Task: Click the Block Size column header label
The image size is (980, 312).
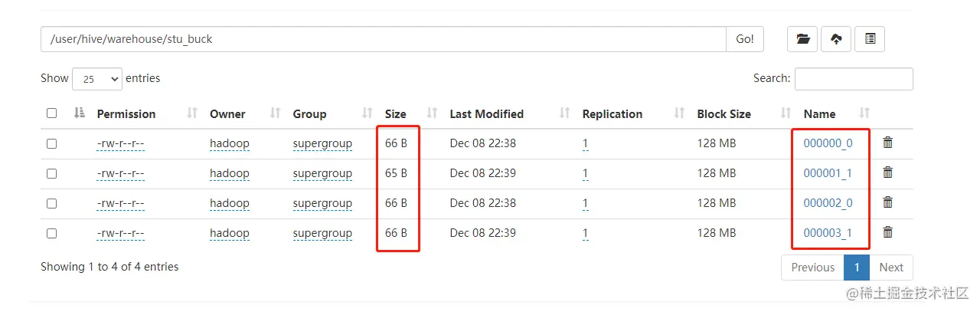Action: (x=724, y=113)
